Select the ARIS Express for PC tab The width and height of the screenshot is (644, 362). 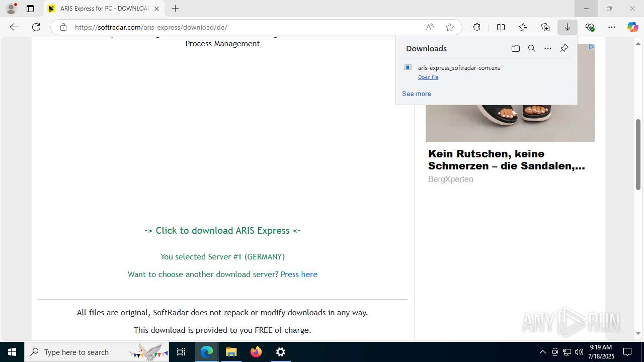[104, 9]
